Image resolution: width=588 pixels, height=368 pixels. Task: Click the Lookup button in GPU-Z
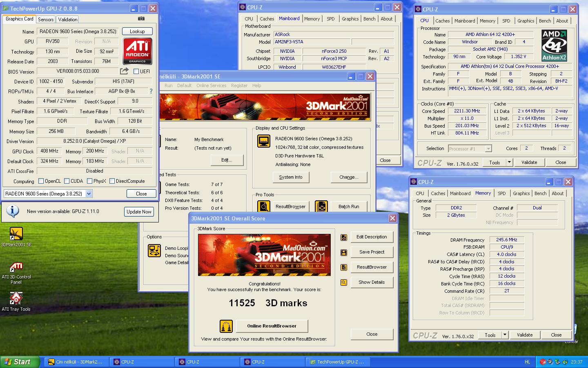tap(137, 31)
